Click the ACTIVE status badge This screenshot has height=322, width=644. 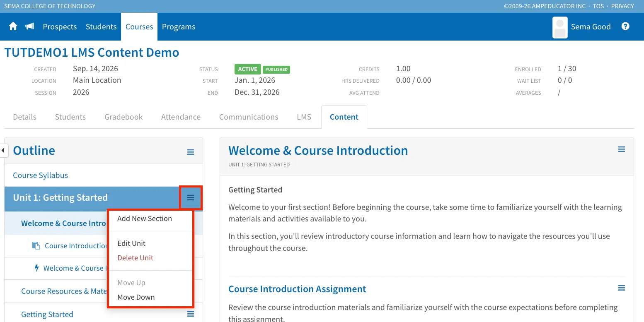[248, 69]
